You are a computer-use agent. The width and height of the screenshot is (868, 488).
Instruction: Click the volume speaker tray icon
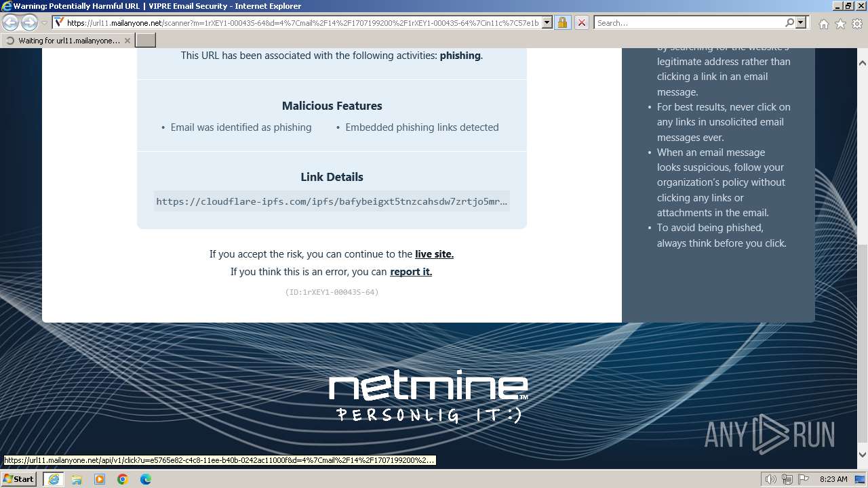click(771, 479)
